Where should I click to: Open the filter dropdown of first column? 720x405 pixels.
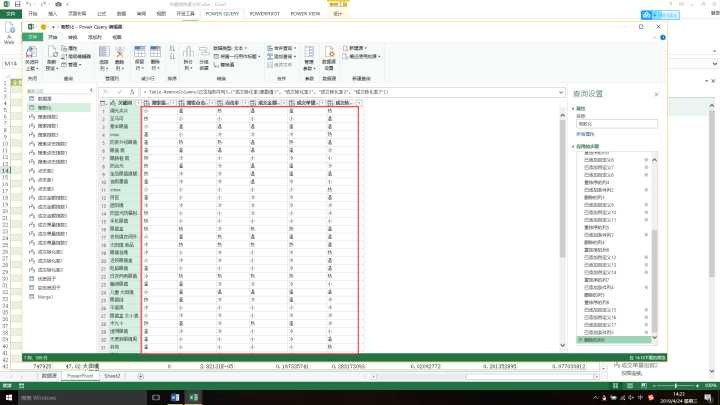pos(138,103)
